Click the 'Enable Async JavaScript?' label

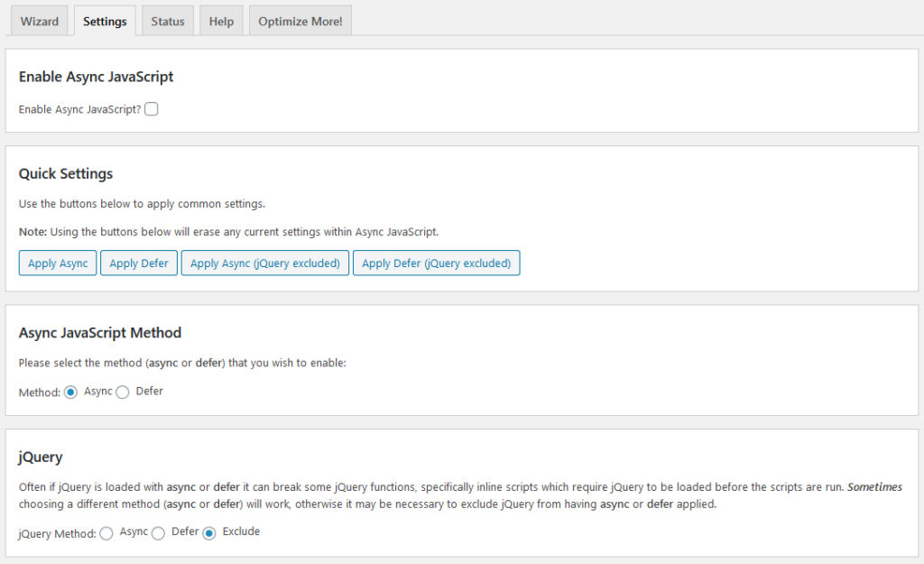(80, 109)
